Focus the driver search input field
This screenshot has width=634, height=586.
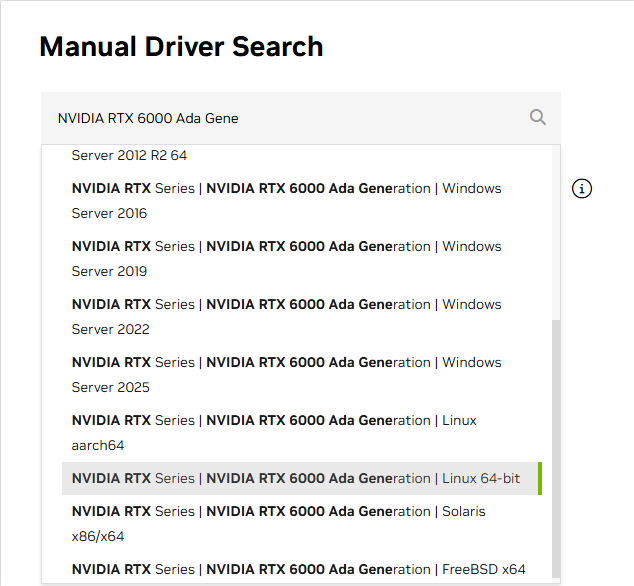click(x=301, y=118)
